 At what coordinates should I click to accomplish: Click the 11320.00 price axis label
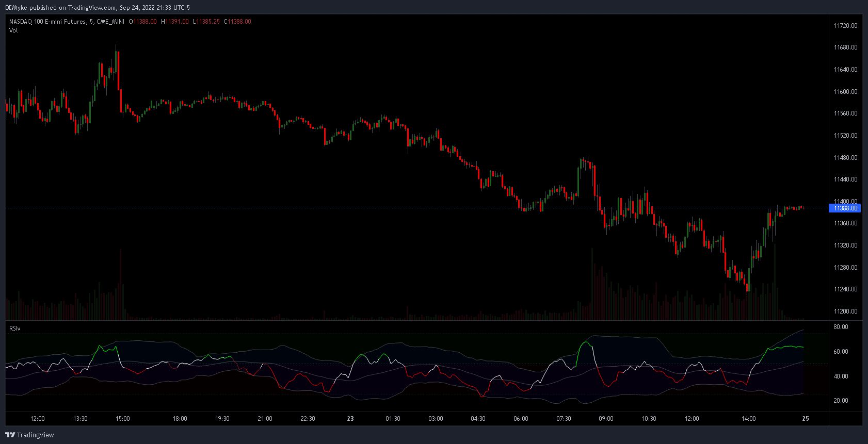[x=846, y=245]
